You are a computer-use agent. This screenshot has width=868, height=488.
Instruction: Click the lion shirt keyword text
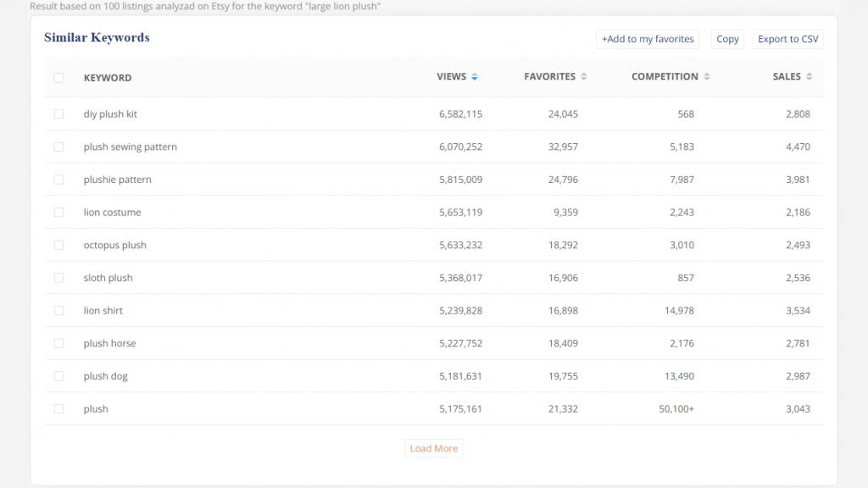103,311
